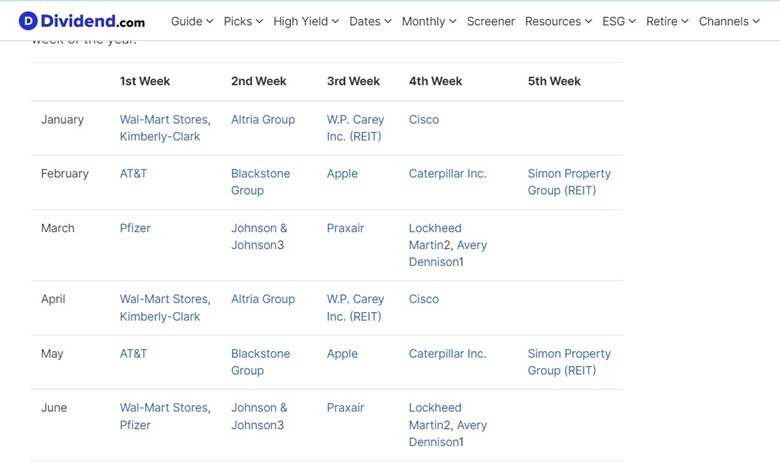780x463 pixels.
Task: Open Blackstone Group link in May row
Action: (x=260, y=362)
